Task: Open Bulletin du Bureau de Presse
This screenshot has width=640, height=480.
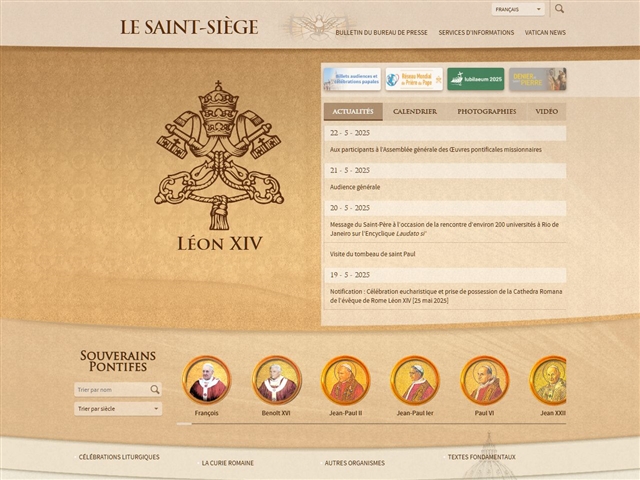Action: (x=382, y=33)
